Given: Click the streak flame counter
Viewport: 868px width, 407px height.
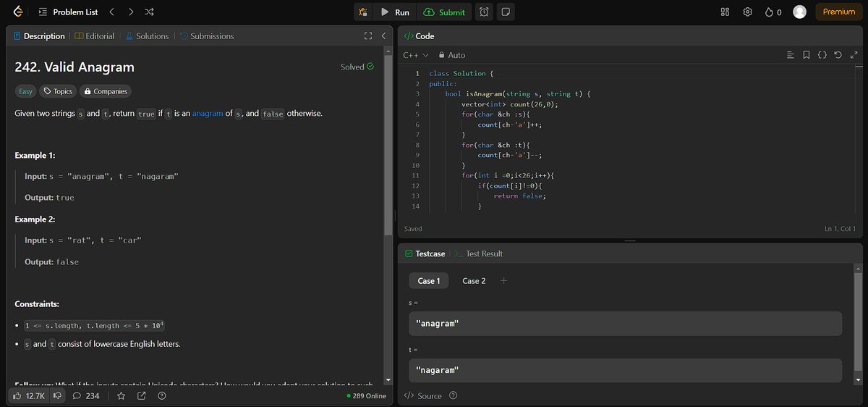Looking at the screenshot, I should (x=773, y=12).
